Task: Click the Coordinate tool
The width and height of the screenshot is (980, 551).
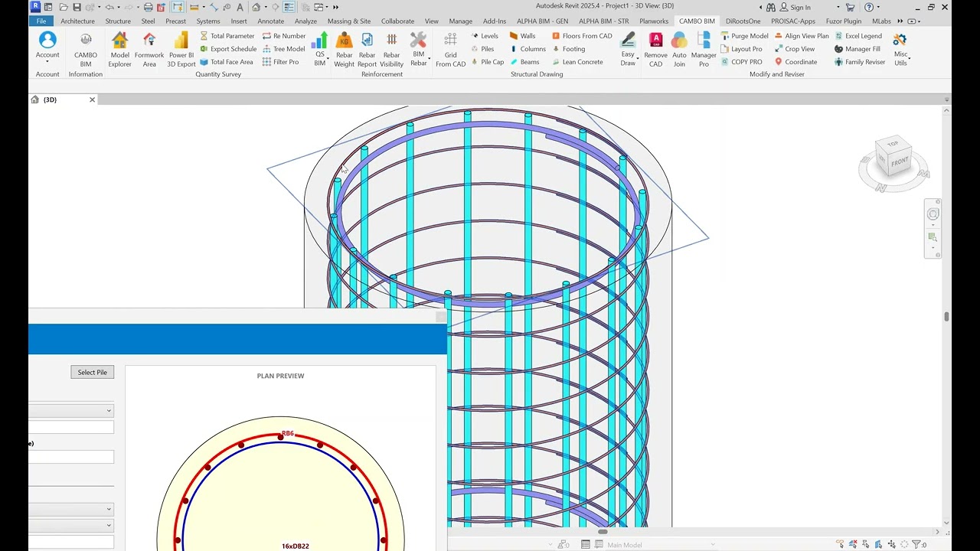Action: pyautogui.click(x=795, y=62)
